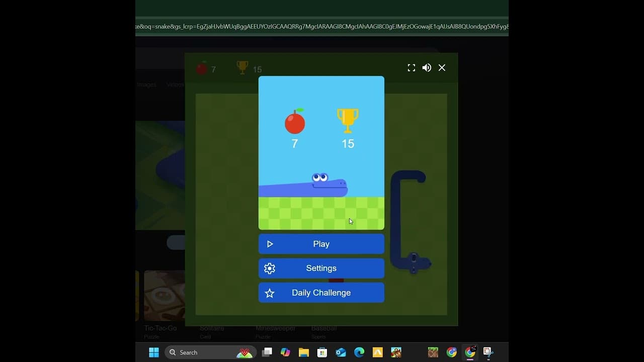Open the snake game Settings
The width and height of the screenshot is (644, 362).
(x=321, y=268)
